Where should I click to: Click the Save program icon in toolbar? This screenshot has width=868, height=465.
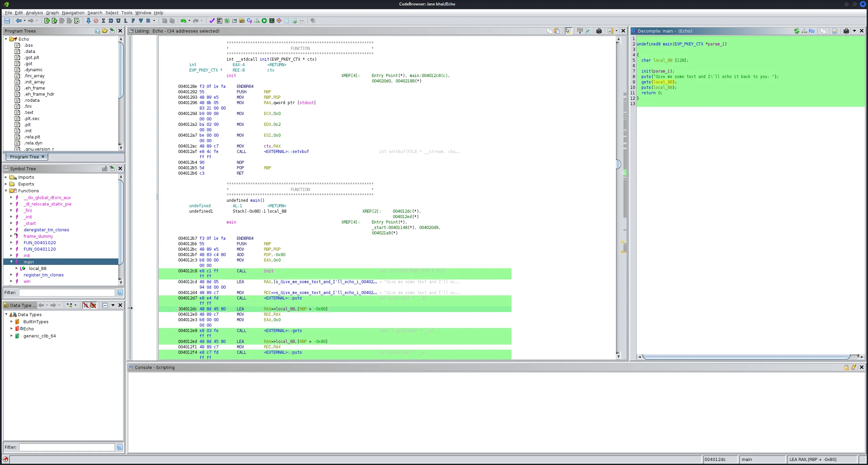click(7, 21)
